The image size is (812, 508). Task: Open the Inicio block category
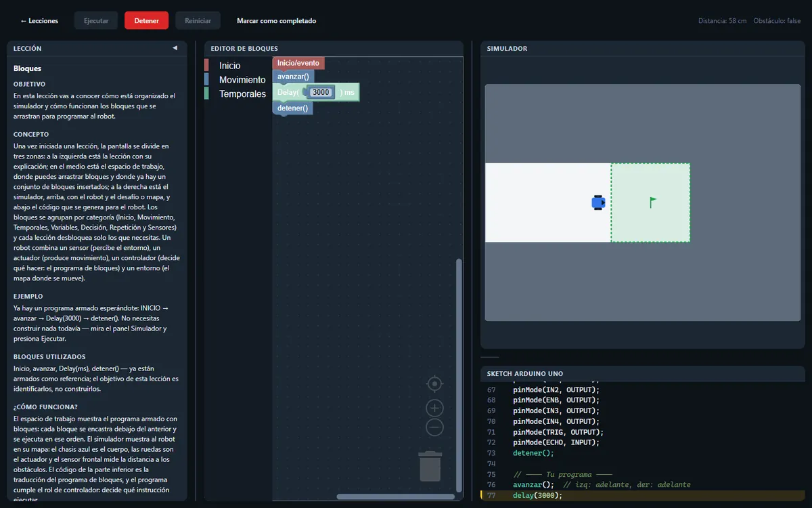point(229,66)
